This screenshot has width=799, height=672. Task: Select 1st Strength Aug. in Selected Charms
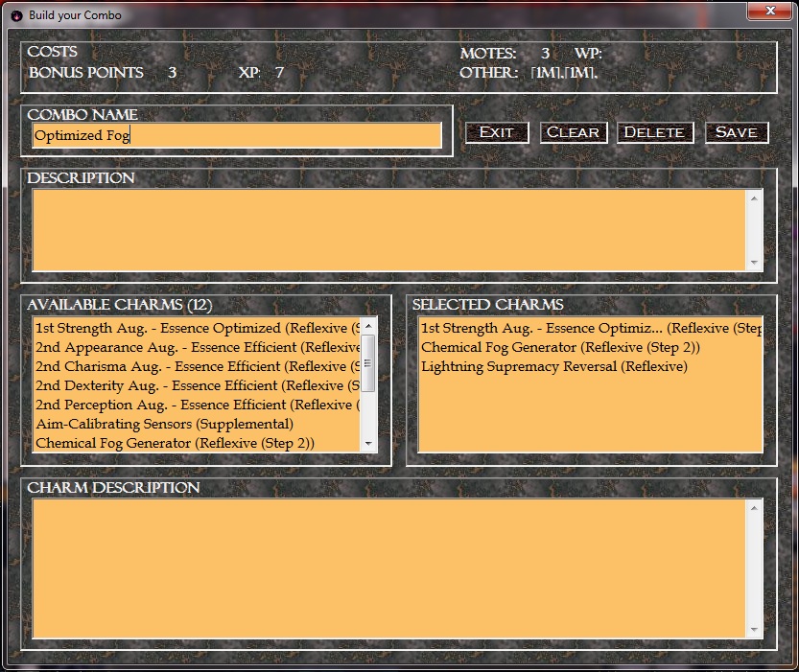[x=591, y=328]
